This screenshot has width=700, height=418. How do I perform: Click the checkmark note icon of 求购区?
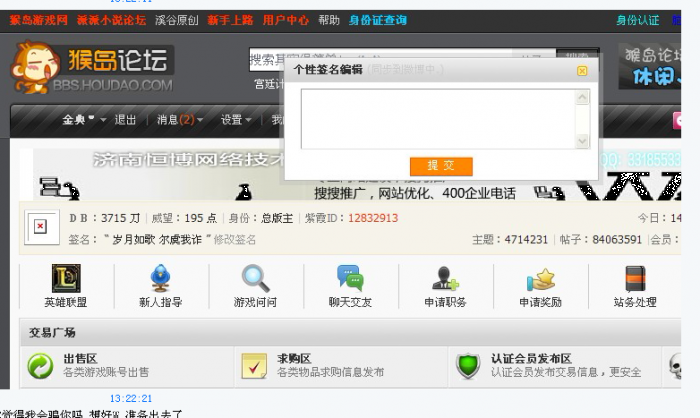pos(254,366)
